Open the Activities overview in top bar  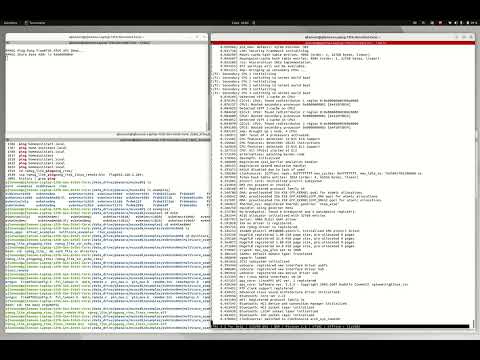[x=10, y=23]
